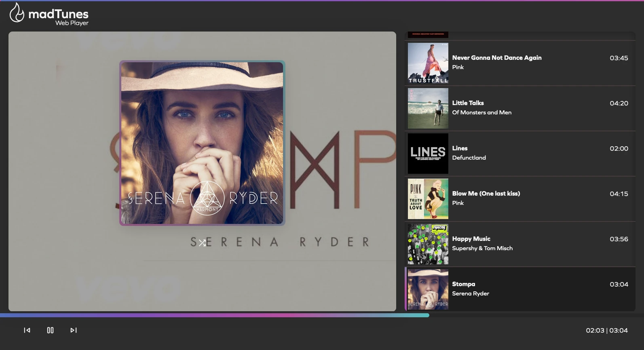This screenshot has height=350, width=644.
Task: Click the Serena Ryder playlist thumbnail
Action: (x=428, y=289)
